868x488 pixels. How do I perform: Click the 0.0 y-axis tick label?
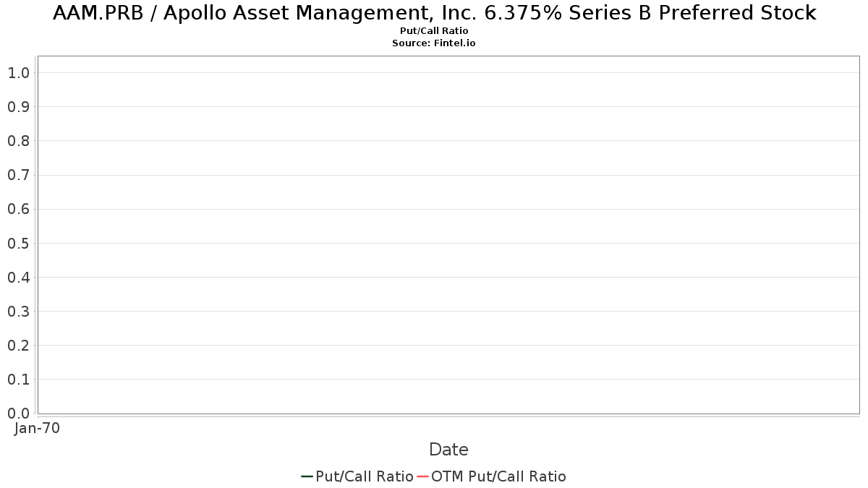[18, 414]
